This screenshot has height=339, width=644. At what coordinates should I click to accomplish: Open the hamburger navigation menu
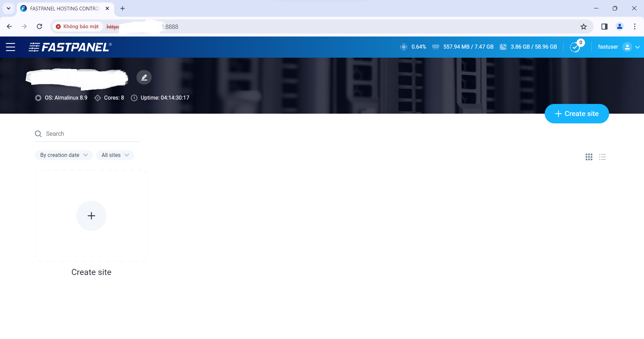coord(10,47)
